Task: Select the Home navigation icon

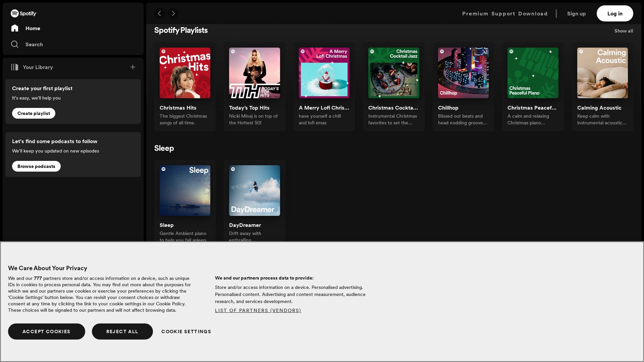Action: [x=15, y=28]
